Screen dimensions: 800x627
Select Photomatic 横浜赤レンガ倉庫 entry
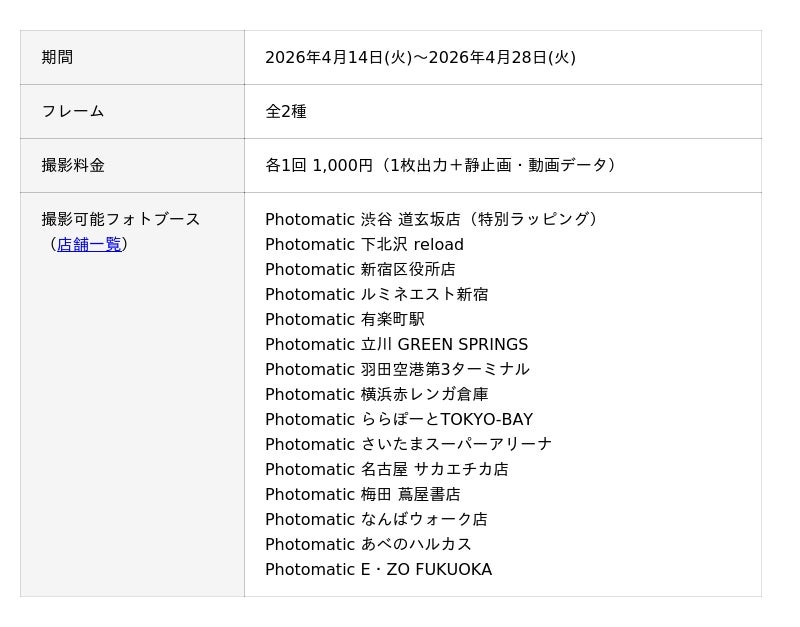[x=376, y=394]
